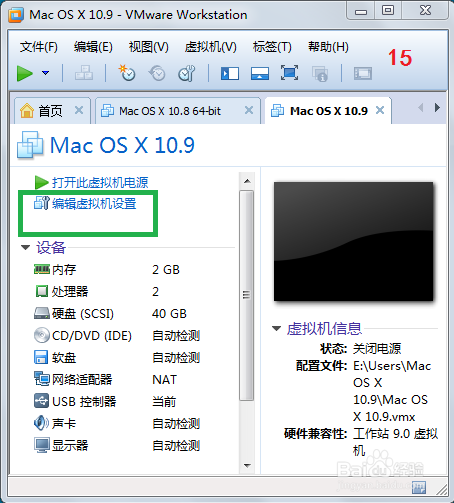Click the network adapter icon
The width and height of the screenshot is (454, 503).
(x=42, y=379)
